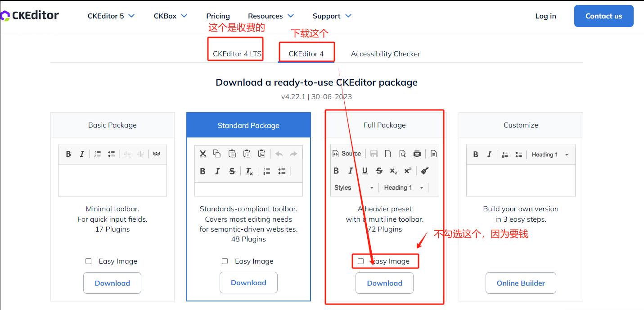Open the Styles dropdown in Full Package toolbar
The image size is (644, 310).
354,187
